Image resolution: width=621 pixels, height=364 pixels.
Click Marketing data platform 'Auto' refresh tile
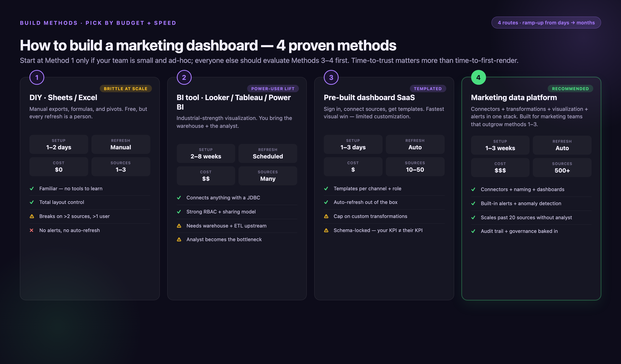pyautogui.click(x=562, y=145)
